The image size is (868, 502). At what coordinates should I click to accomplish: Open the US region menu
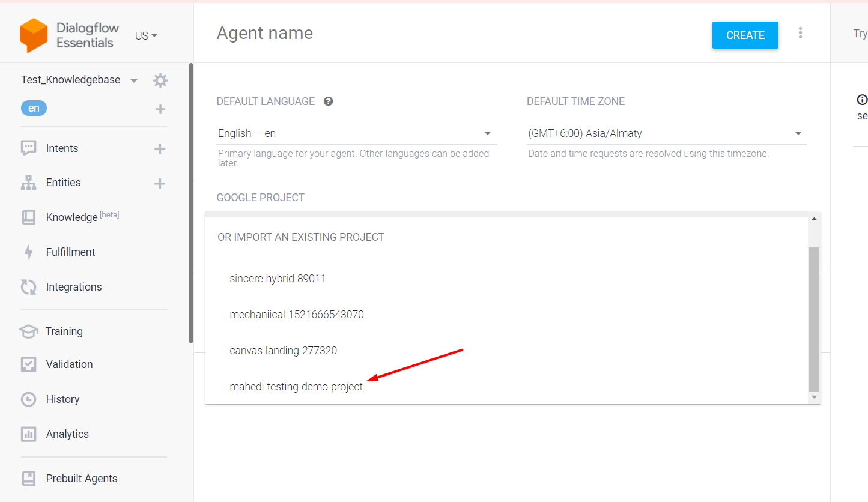[x=146, y=35]
